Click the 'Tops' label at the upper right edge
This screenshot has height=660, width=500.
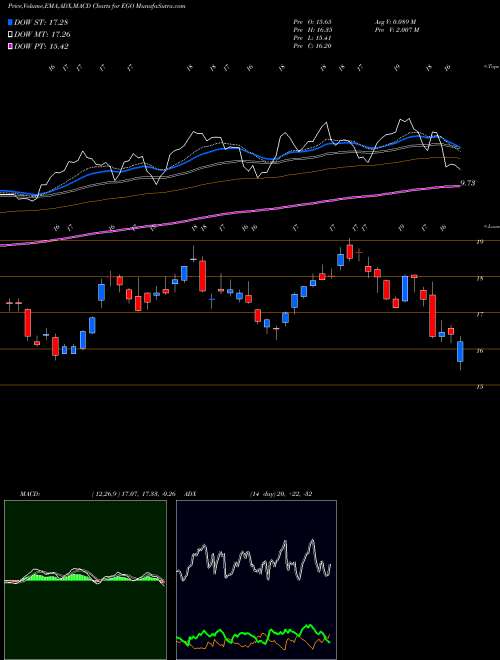[x=492, y=67]
